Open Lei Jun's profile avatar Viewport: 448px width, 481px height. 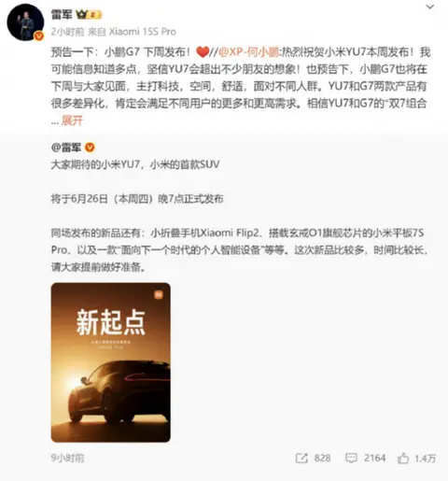point(25,22)
